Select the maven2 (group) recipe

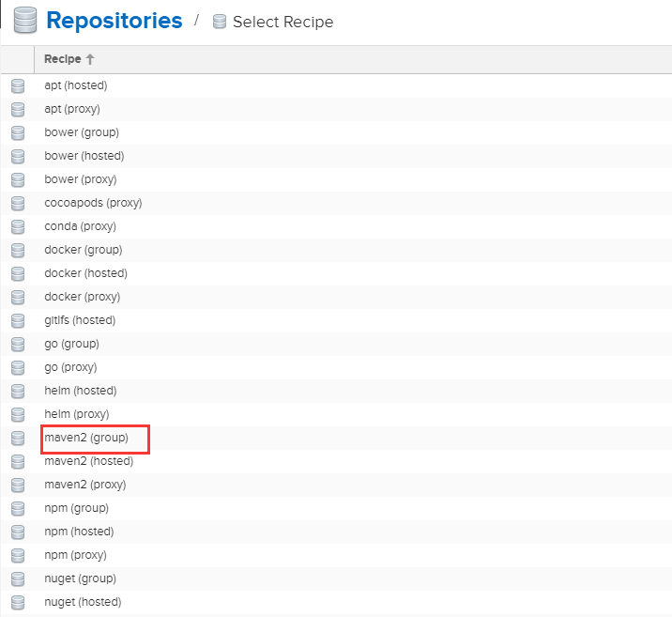point(85,438)
